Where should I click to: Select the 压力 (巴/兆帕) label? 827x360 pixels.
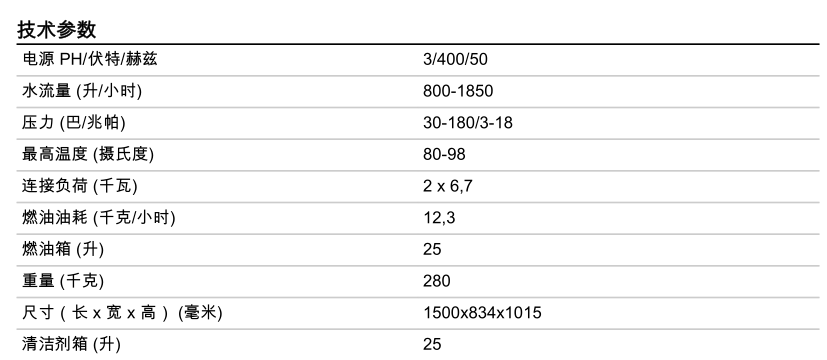[x=74, y=122]
